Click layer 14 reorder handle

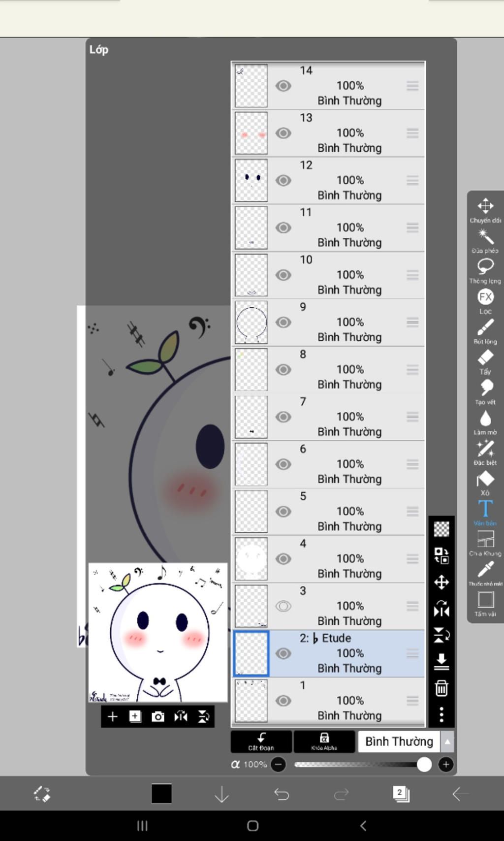412,86
